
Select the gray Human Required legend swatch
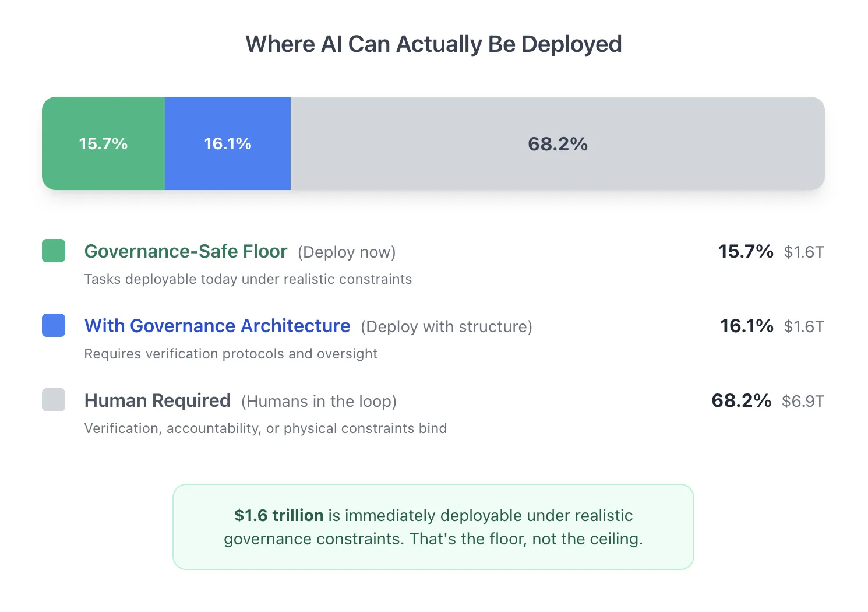(53, 400)
